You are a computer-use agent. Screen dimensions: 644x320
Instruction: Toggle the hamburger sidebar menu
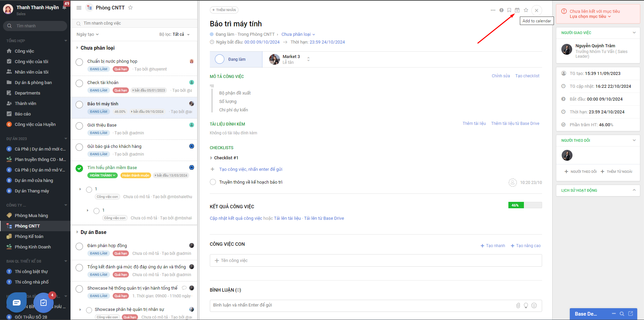coord(79,7)
